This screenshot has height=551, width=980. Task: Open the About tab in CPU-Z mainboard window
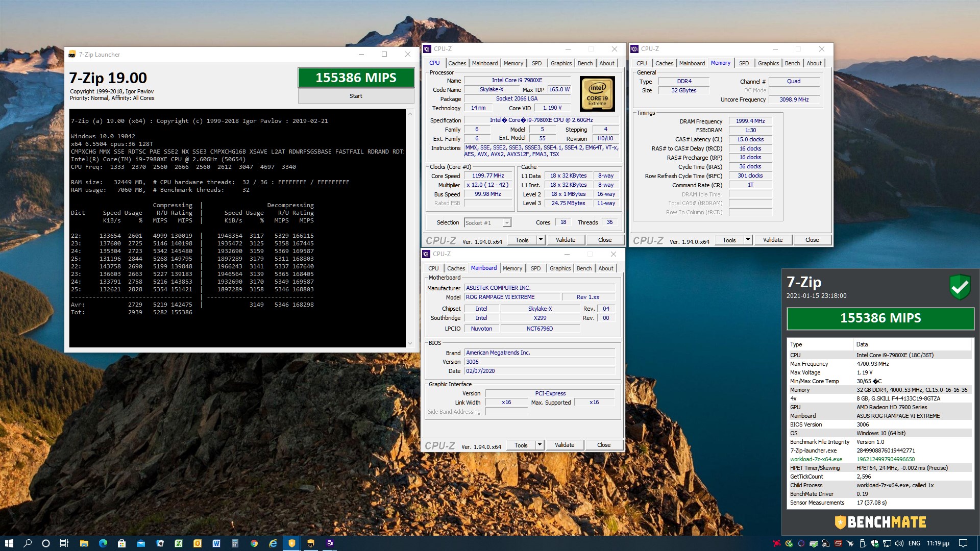point(606,268)
